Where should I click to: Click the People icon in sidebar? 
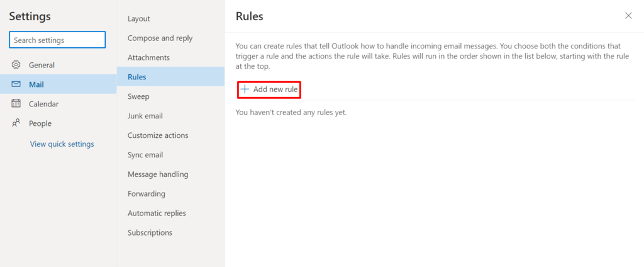click(16, 123)
